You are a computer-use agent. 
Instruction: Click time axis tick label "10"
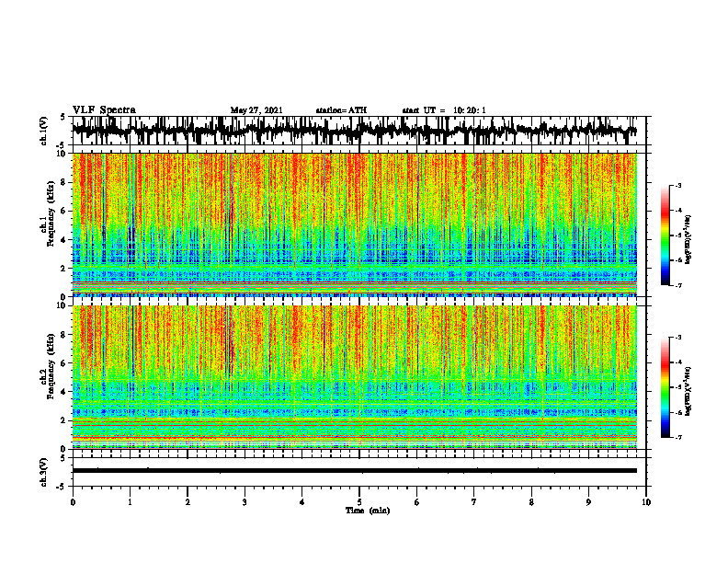point(646,502)
